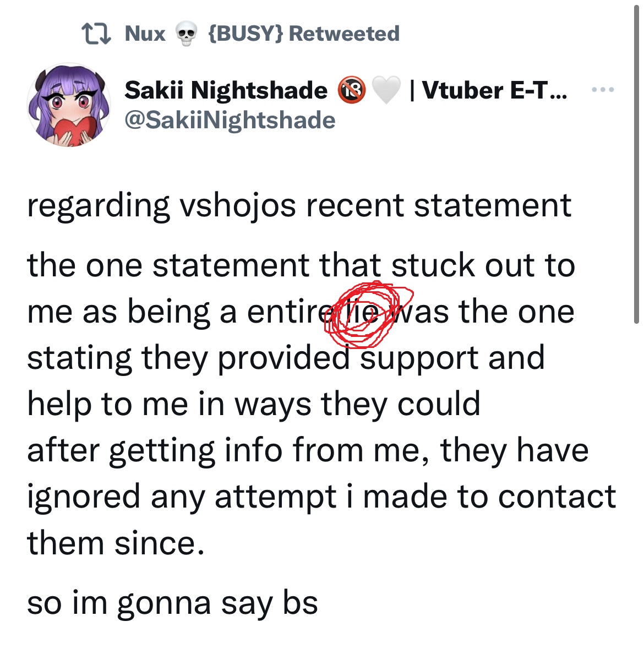Viewport: 644px width, 654px height.
Task: Click the line 'stating they provided support and'
Action: [x=286, y=358]
